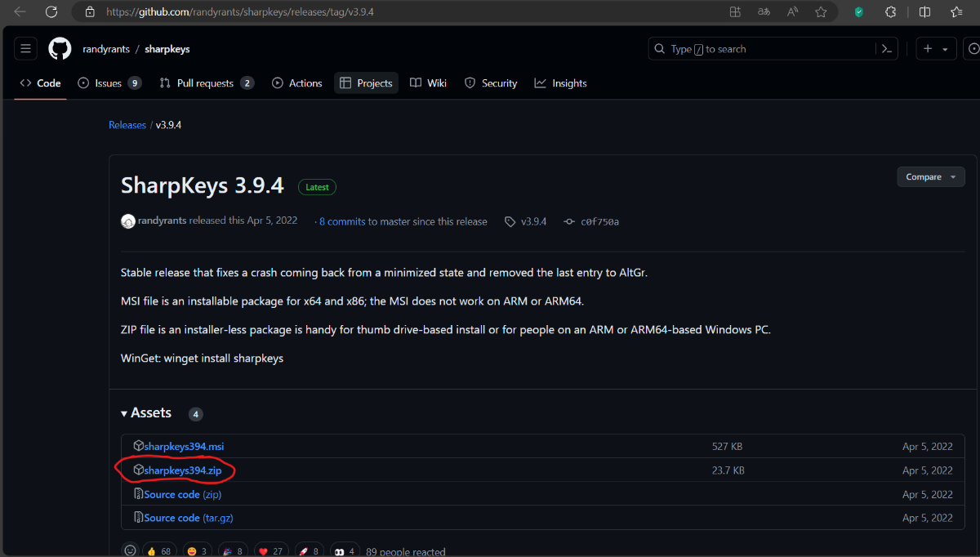Click the Latest release badge
Image resolution: width=980 pixels, height=557 pixels.
coord(317,187)
